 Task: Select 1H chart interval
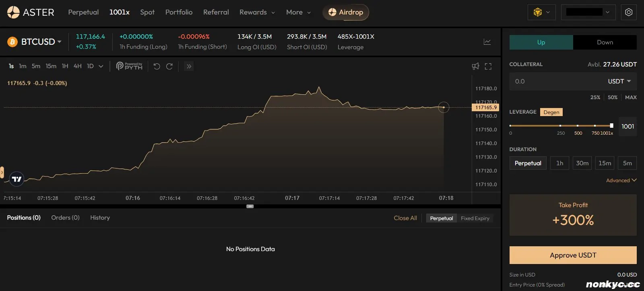click(x=65, y=66)
